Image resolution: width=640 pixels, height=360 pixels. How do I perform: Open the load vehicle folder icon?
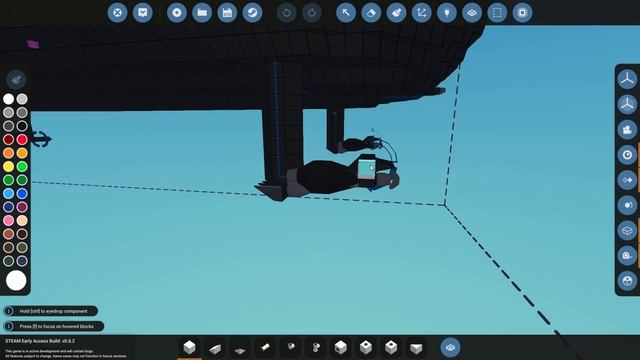tap(202, 13)
